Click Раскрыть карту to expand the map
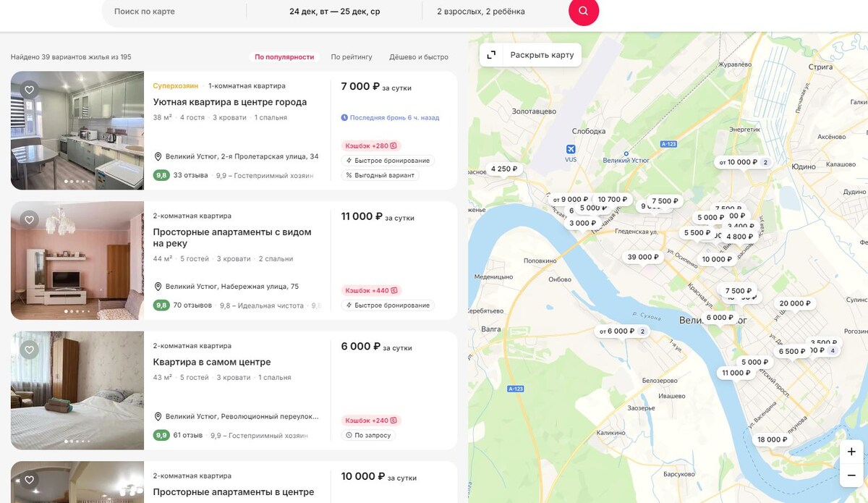The height and width of the screenshot is (503, 868). [x=530, y=55]
